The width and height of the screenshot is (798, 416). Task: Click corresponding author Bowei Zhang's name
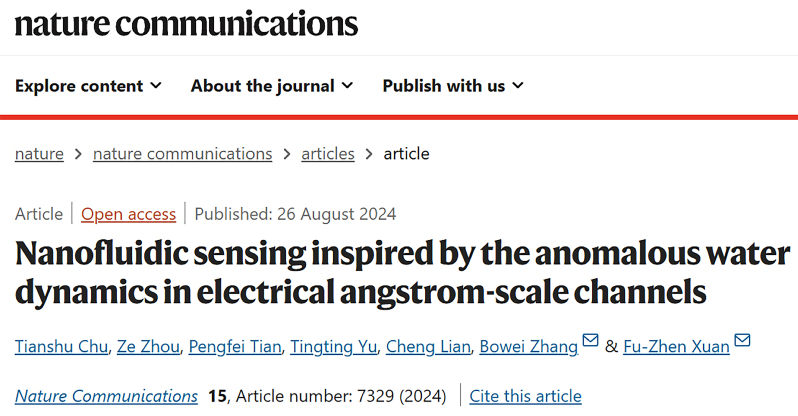tap(529, 347)
